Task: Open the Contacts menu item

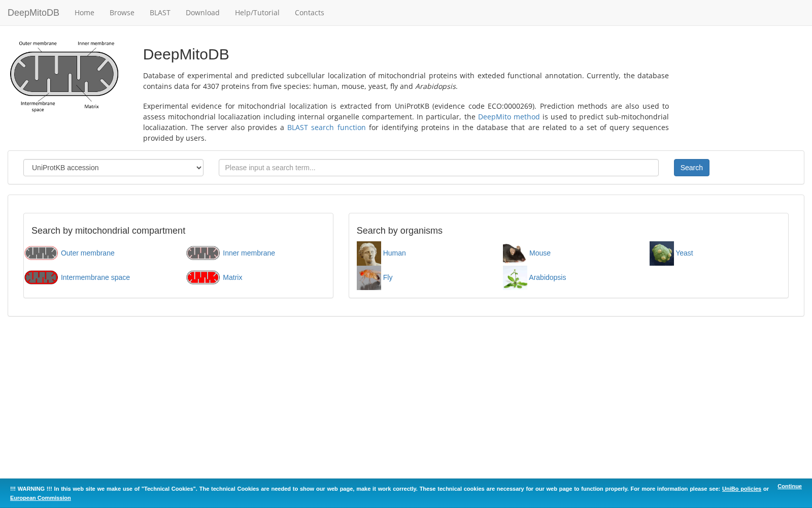Action: pyautogui.click(x=310, y=13)
